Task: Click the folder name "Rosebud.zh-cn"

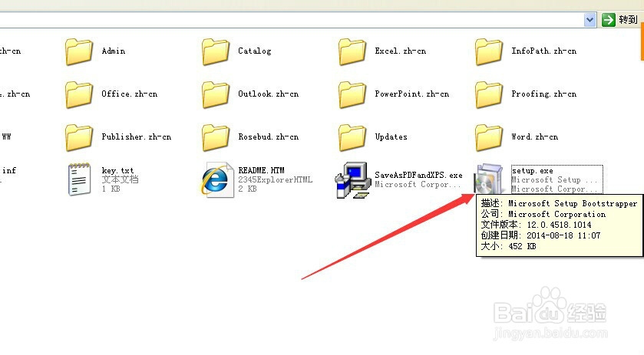Action: pos(268,137)
